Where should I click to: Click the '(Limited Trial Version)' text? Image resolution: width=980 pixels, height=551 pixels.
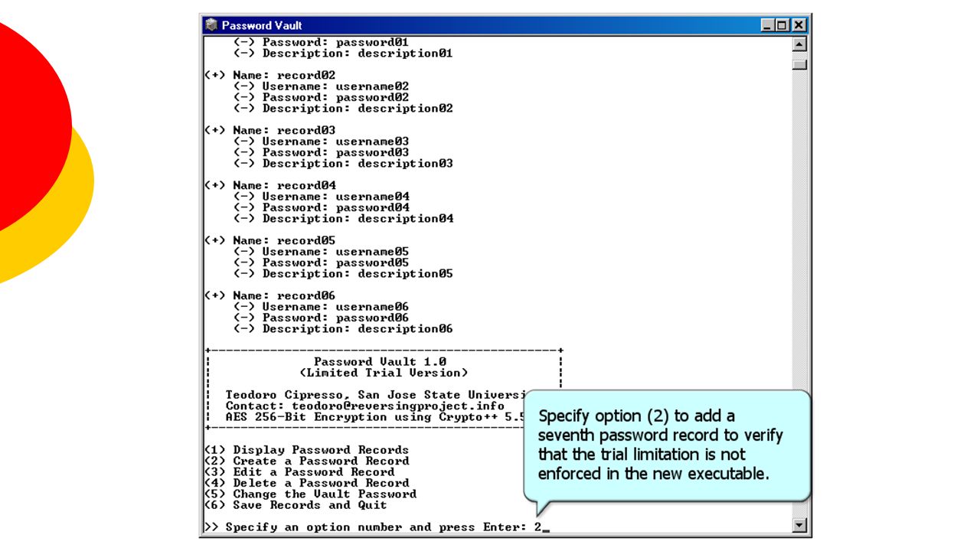pos(384,373)
